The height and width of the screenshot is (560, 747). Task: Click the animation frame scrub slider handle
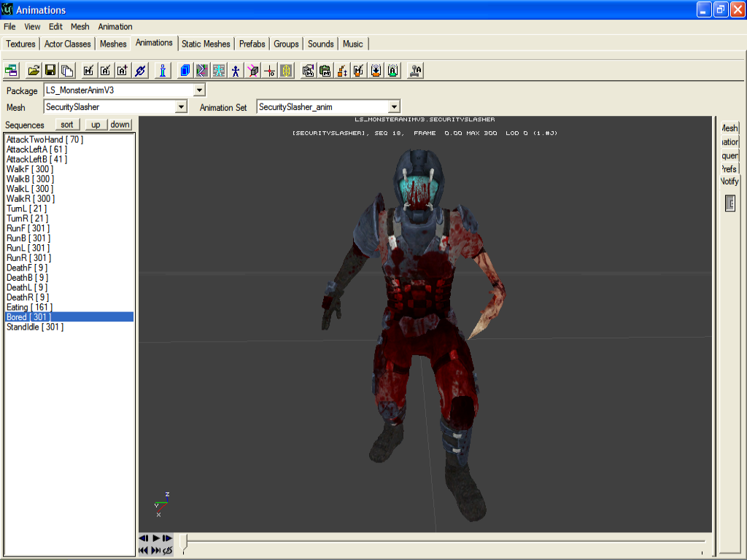tap(185, 542)
